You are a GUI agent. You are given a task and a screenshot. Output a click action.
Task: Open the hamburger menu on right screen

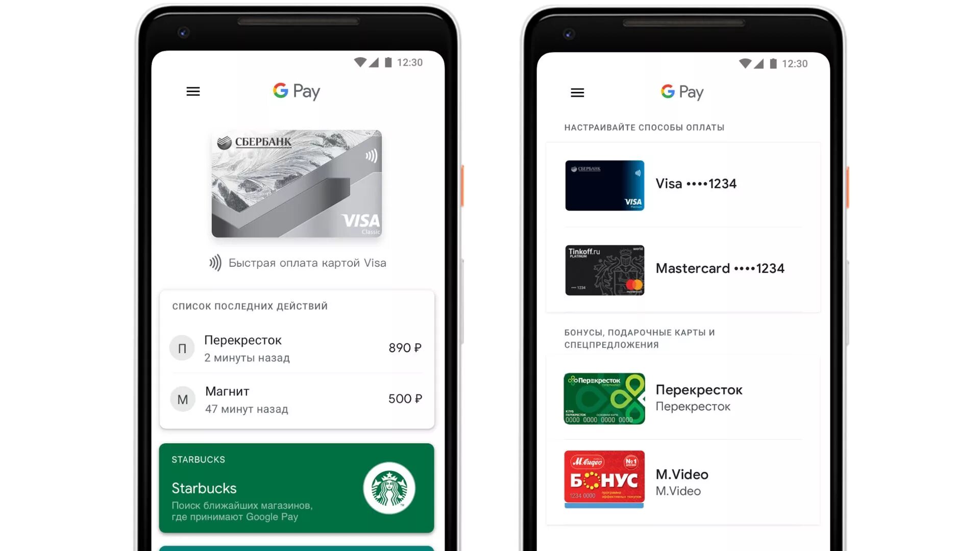click(577, 92)
